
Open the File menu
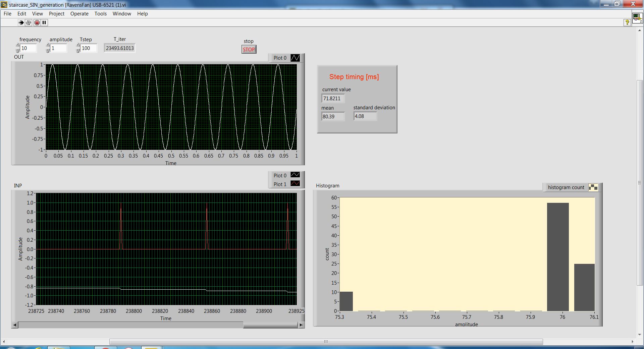click(x=7, y=14)
